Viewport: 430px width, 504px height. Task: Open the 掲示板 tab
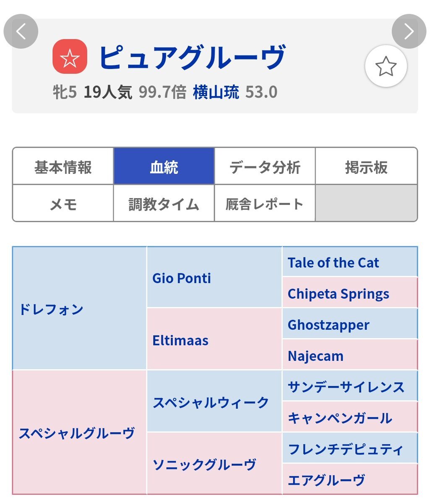(366, 167)
